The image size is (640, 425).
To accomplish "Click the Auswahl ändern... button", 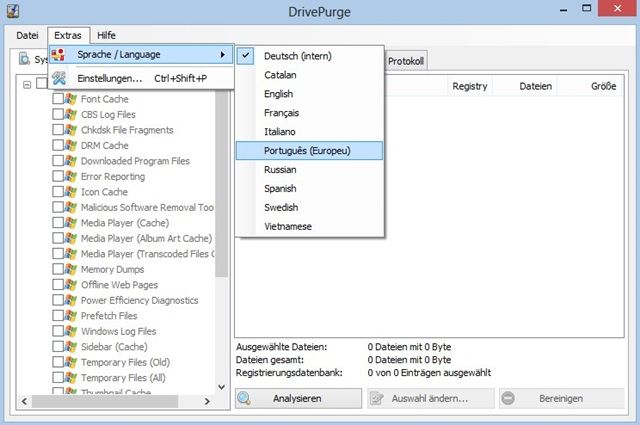I will [431, 398].
